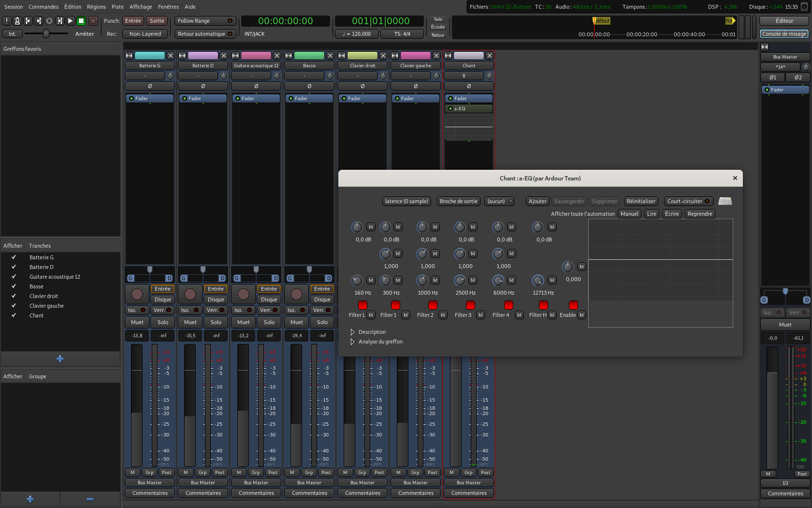Arm global record with the record button

click(93, 21)
